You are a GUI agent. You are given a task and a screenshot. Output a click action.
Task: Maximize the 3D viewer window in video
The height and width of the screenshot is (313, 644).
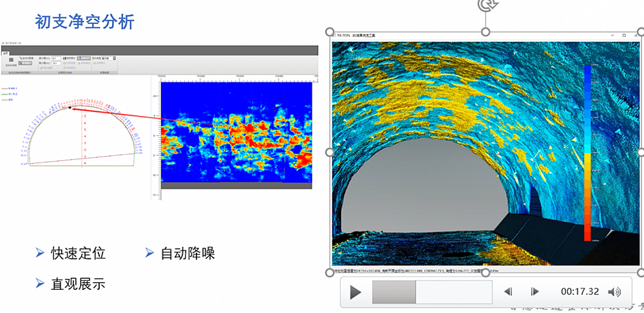(623, 36)
